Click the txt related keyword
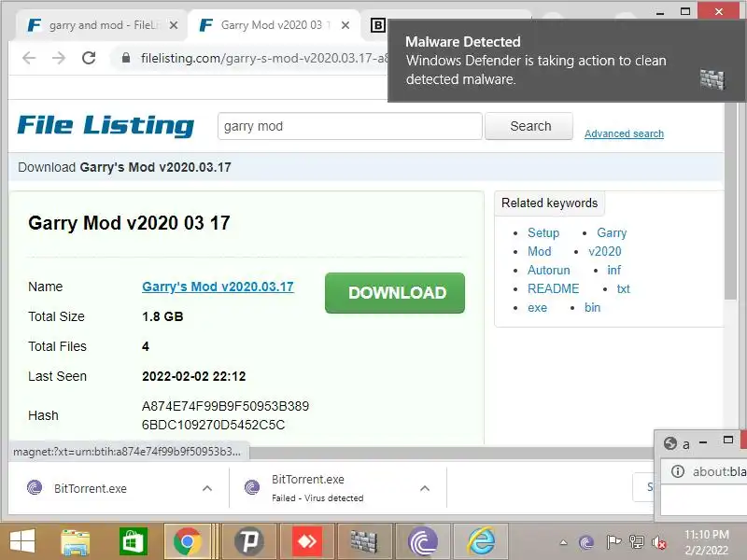The width and height of the screenshot is (747, 560). pos(623,288)
